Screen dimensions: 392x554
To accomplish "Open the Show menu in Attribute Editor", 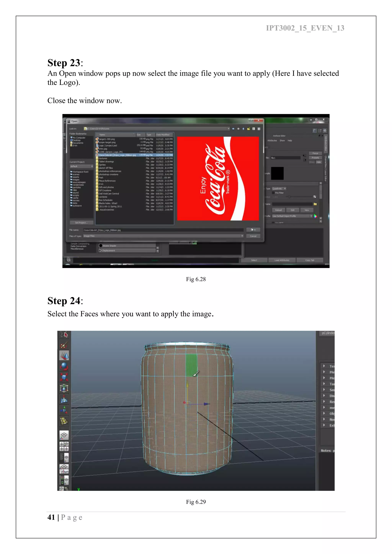I will [282, 141].
